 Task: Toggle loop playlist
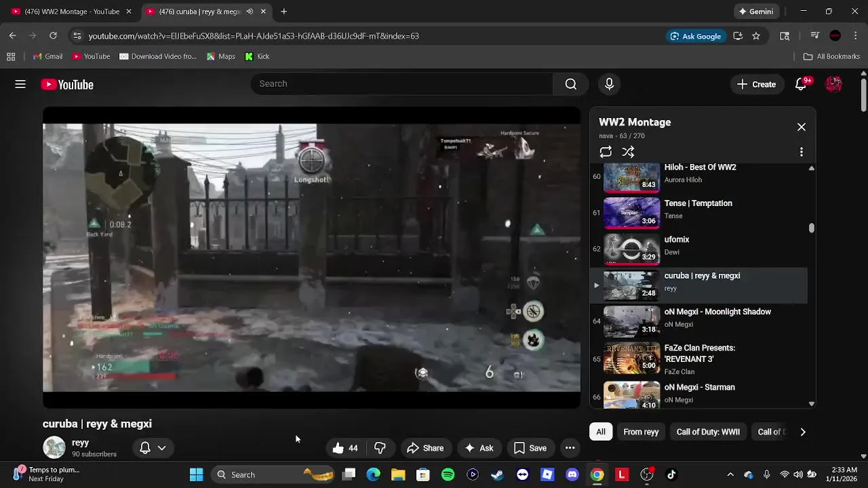[606, 152]
